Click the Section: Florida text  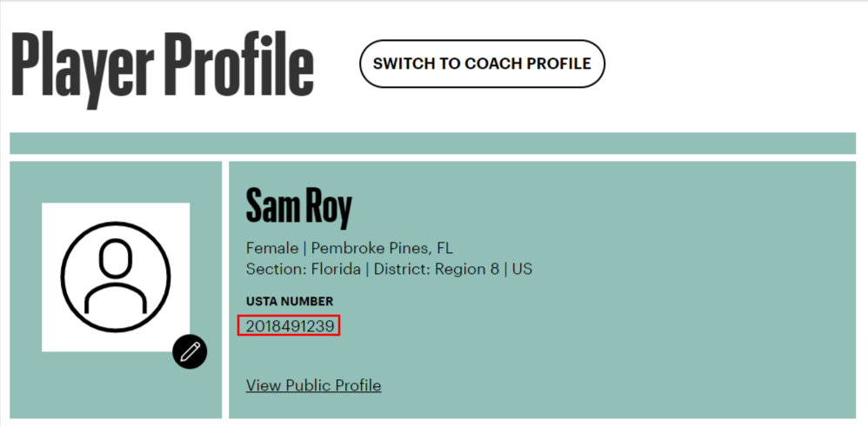(x=303, y=270)
